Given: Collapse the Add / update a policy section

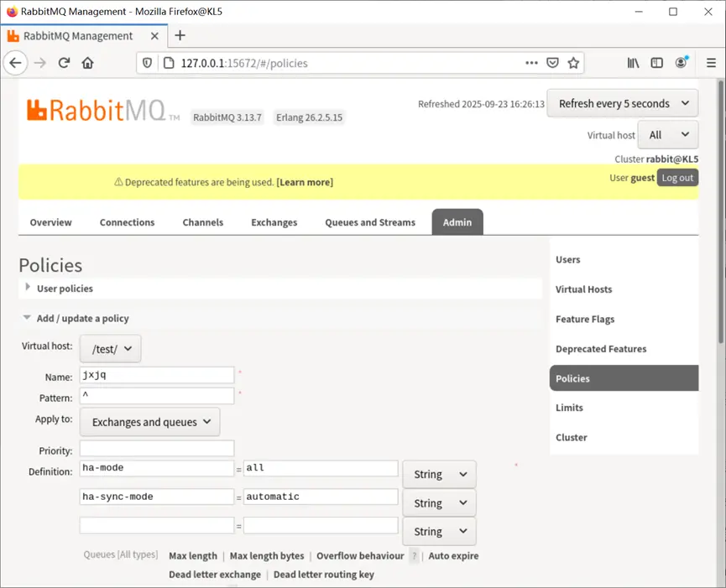Looking at the screenshot, I should coord(82,318).
